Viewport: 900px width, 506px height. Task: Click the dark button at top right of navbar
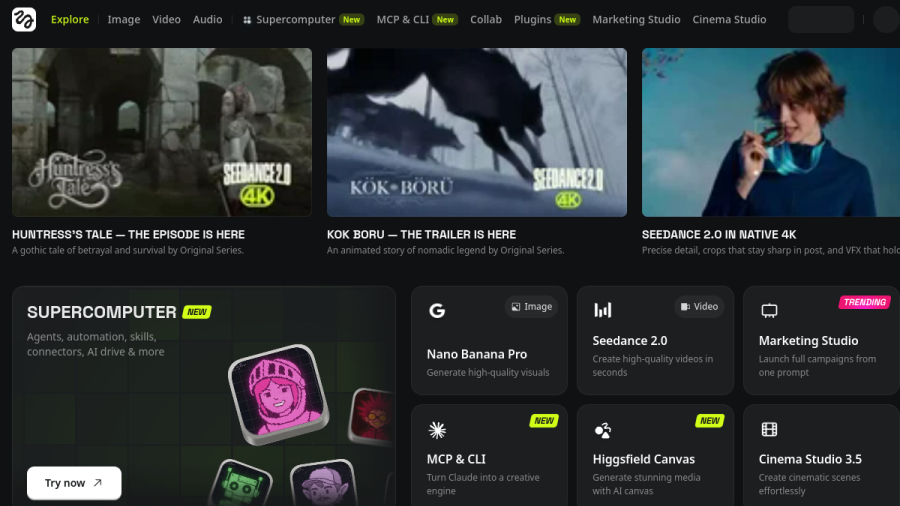821,20
